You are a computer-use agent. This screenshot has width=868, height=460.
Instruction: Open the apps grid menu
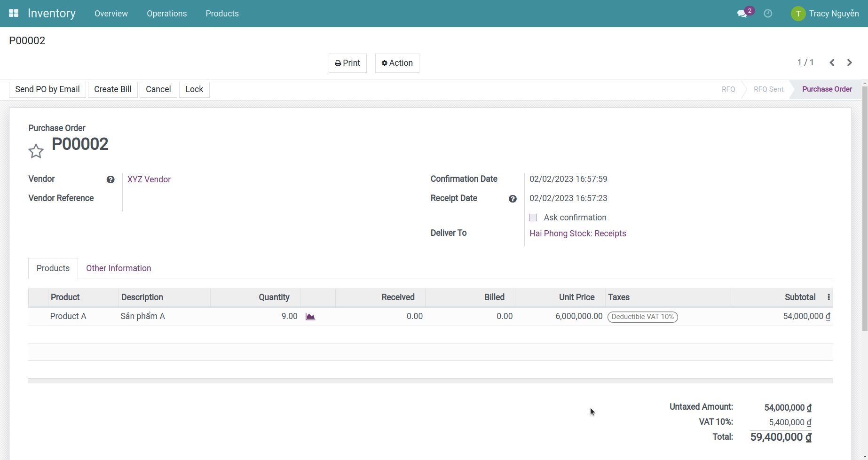click(13, 13)
